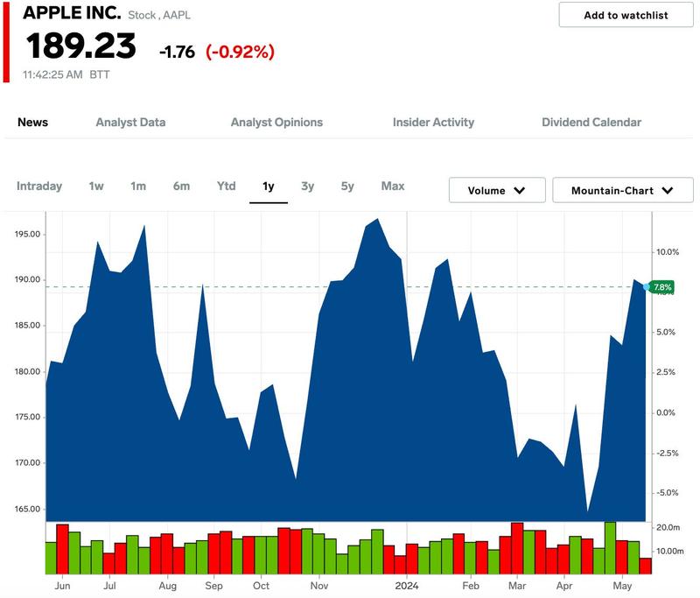The height and width of the screenshot is (598, 700).
Task: Click the 190.00 price axis label
Action: point(27,279)
